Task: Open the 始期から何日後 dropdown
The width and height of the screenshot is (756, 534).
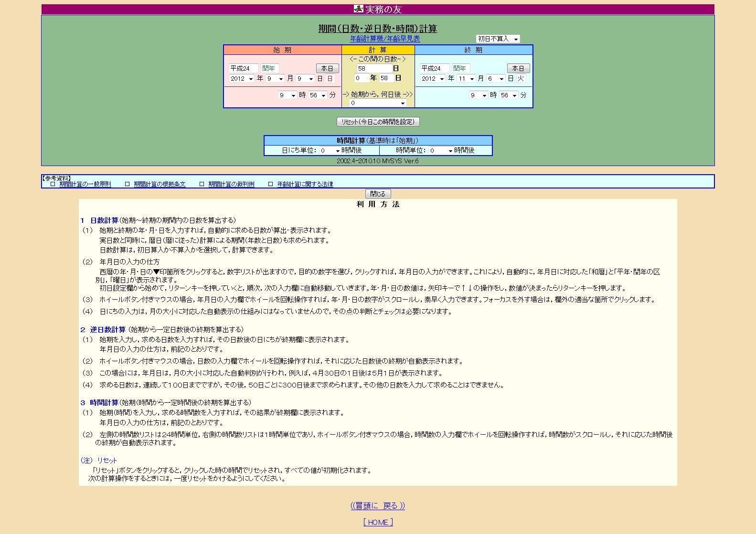Action: click(378, 103)
